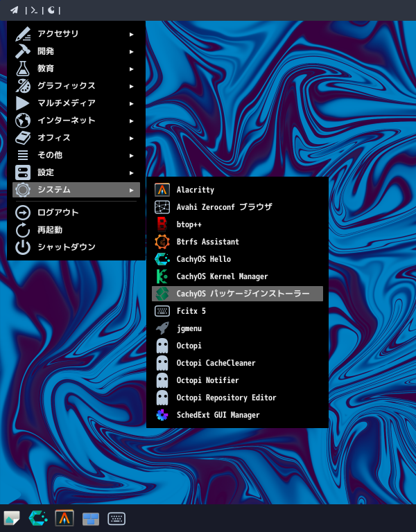Expand the その他 submenu arrow
This screenshot has width=416, height=532.
pyautogui.click(x=132, y=155)
